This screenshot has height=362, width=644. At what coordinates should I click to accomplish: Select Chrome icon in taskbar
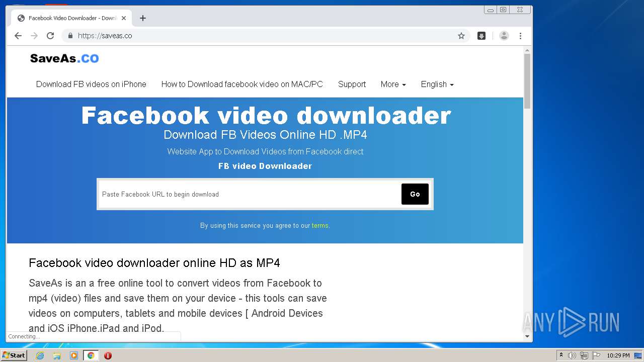coord(91,355)
